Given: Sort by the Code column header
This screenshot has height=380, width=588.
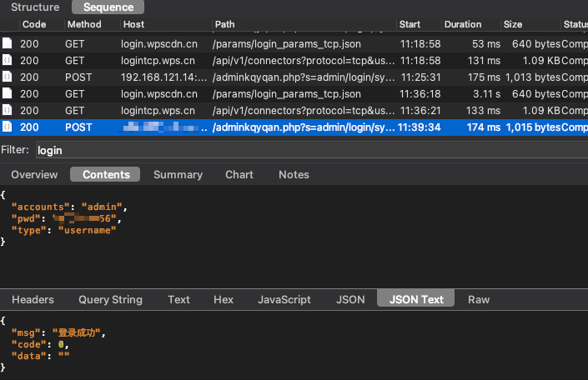Looking at the screenshot, I should tap(34, 24).
